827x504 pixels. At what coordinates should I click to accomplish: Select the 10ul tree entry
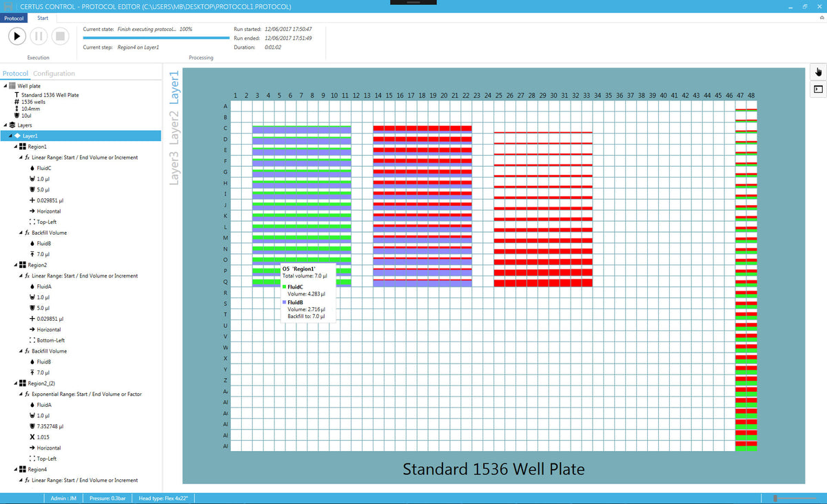pos(27,116)
